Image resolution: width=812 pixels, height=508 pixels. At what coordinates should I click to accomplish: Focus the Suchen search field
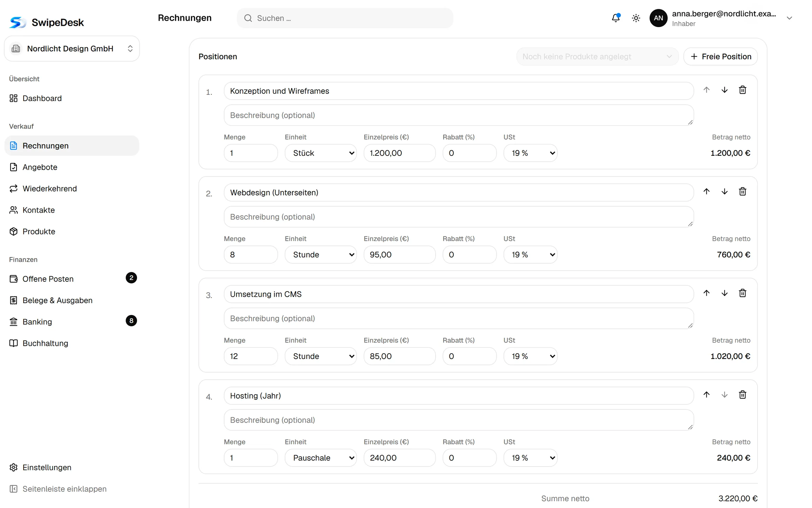(x=345, y=18)
